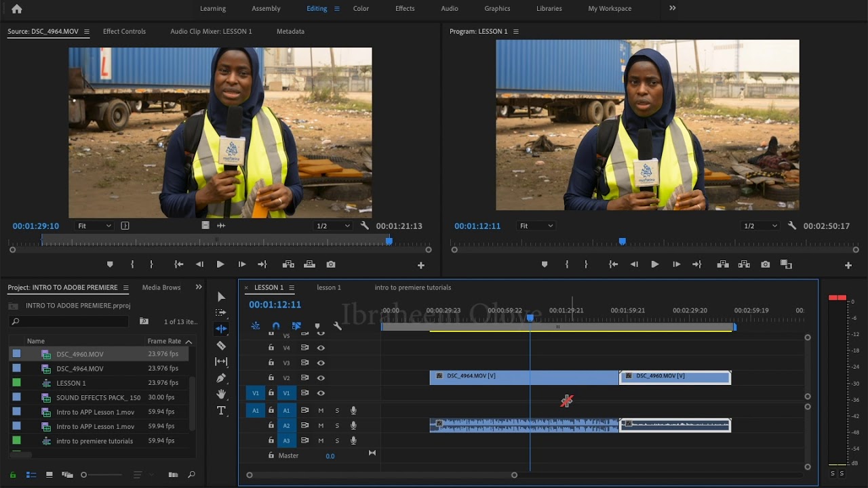Expand Project panel hidden tabs chevrons
The image size is (868, 488).
pos(199,287)
